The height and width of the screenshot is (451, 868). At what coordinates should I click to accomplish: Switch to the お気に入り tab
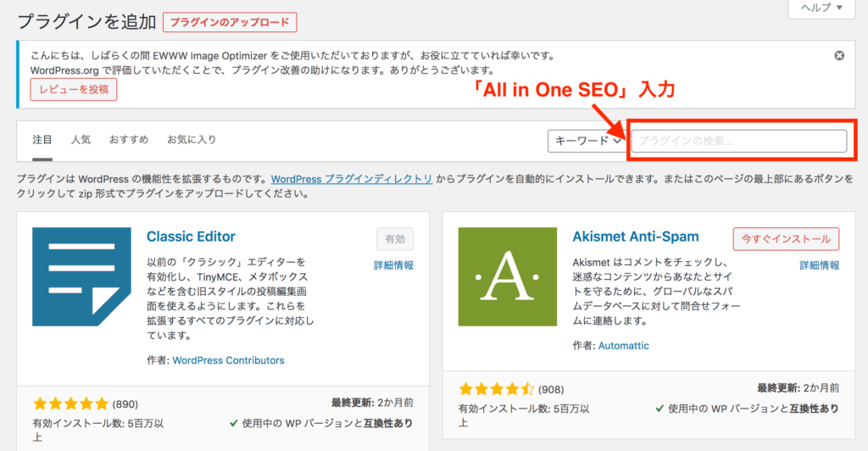[x=192, y=139]
